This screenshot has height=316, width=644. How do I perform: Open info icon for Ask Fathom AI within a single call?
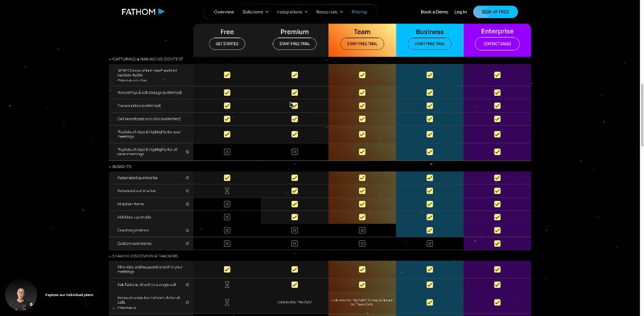coord(187,285)
